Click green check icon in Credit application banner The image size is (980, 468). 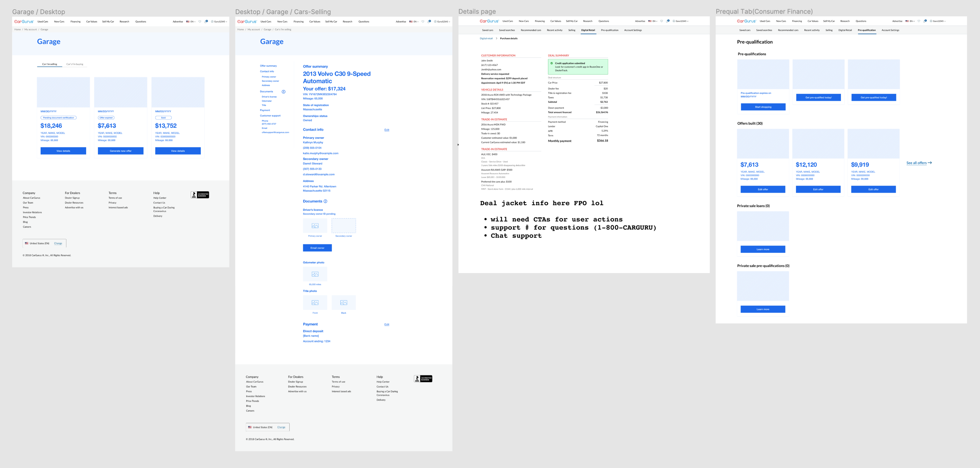click(x=552, y=64)
